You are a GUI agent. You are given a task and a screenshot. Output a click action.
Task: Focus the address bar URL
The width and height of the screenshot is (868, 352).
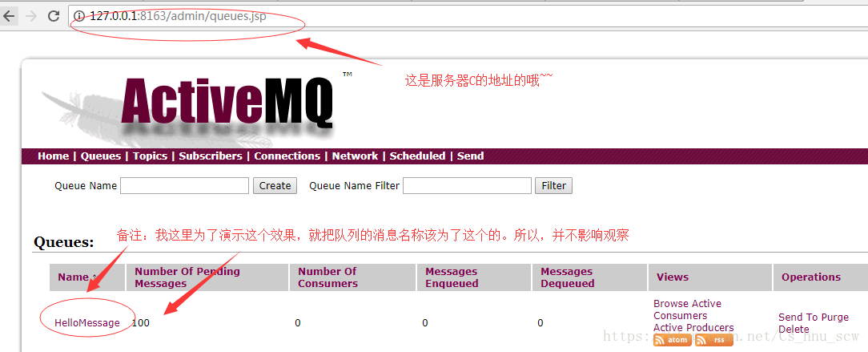179,16
